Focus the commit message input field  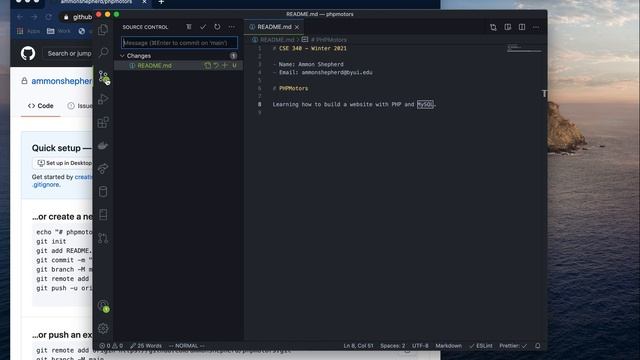[179, 42]
